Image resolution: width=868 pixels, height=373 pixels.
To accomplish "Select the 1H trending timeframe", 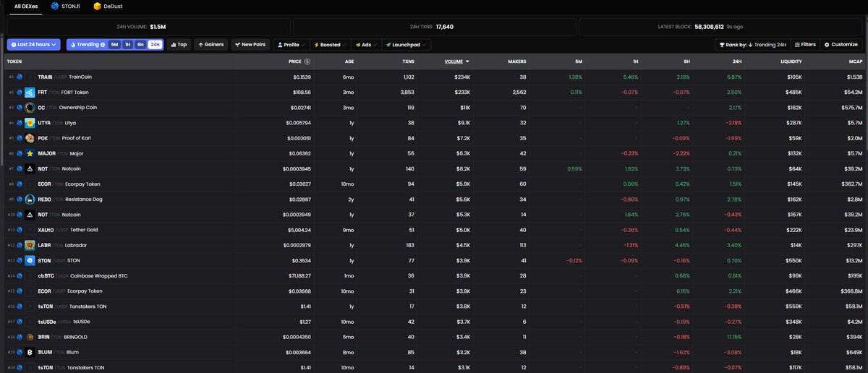I will 127,45.
